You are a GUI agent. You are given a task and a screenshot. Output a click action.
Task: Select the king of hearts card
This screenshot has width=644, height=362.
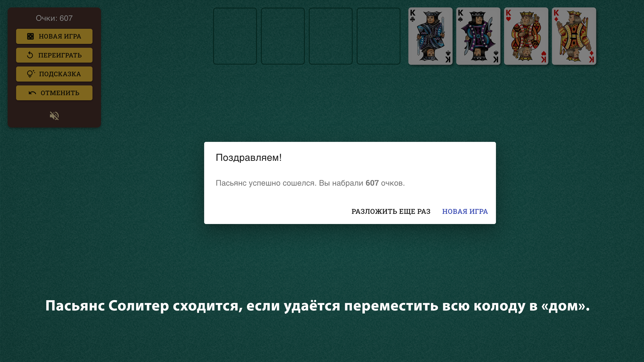(x=526, y=37)
